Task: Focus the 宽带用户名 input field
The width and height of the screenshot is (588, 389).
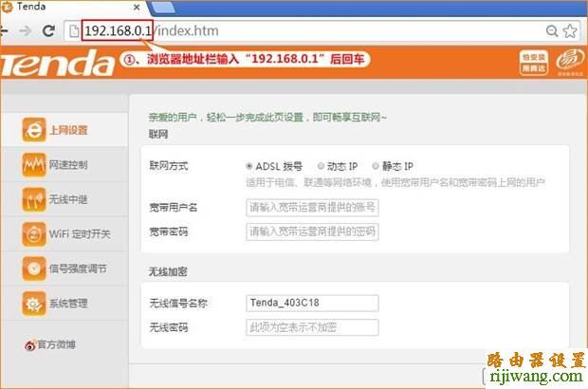Action: coord(312,208)
